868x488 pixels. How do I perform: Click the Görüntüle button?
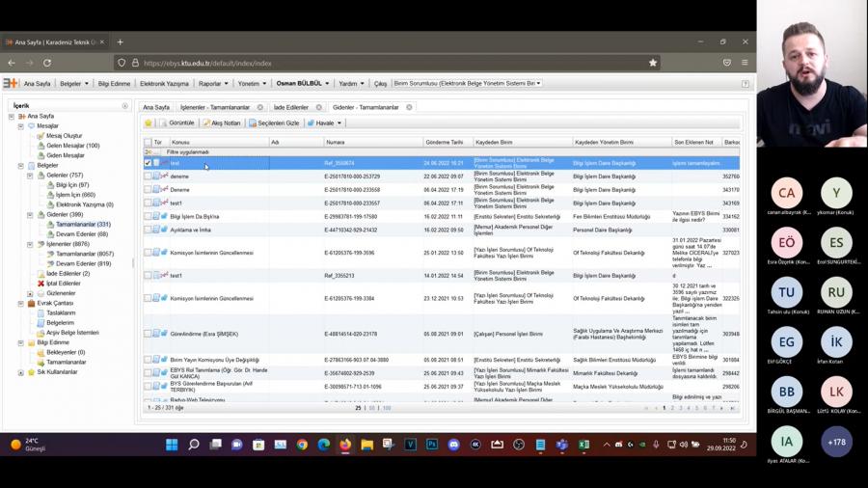tap(177, 122)
